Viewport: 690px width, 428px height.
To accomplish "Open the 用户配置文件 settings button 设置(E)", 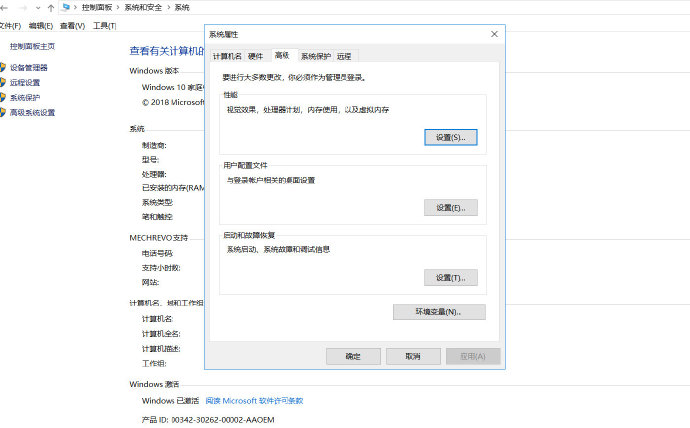I will (x=450, y=208).
